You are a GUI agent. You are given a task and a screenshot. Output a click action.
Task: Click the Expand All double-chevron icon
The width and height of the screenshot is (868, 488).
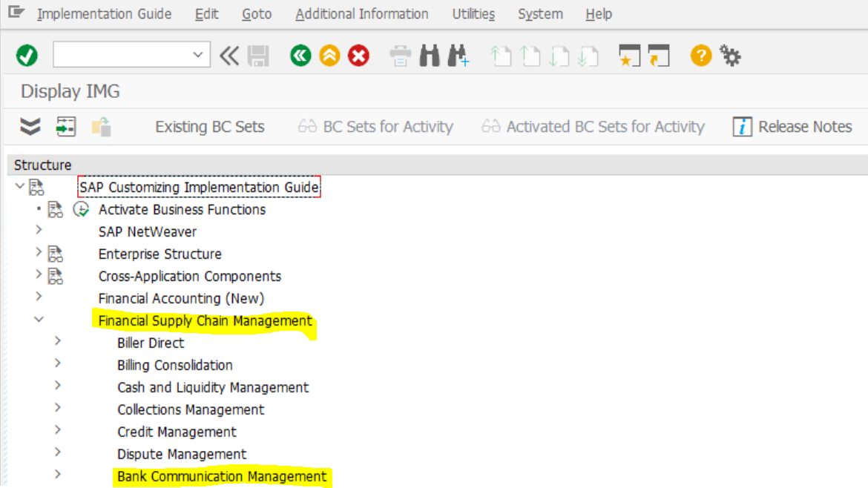tap(30, 127)
